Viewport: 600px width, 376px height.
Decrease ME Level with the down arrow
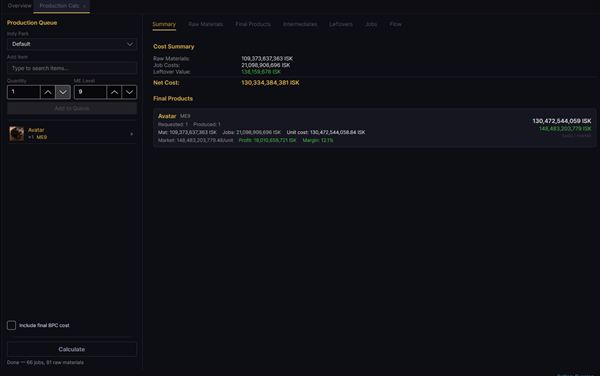(x=129, y=92)
